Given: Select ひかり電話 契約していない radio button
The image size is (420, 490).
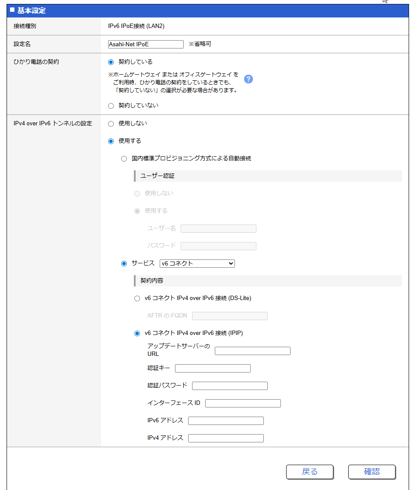Looking at the screenshot, I should pos(111,106).
